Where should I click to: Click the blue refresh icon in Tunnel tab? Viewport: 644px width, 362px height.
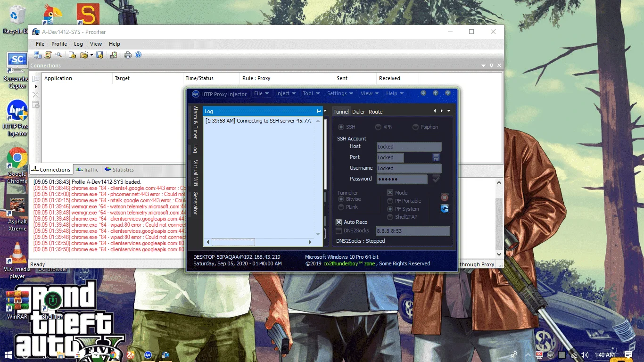pos(445,209)
